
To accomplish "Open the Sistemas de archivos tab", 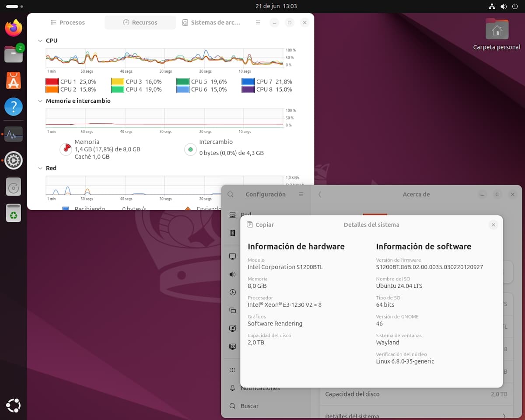I will [212, 22].
